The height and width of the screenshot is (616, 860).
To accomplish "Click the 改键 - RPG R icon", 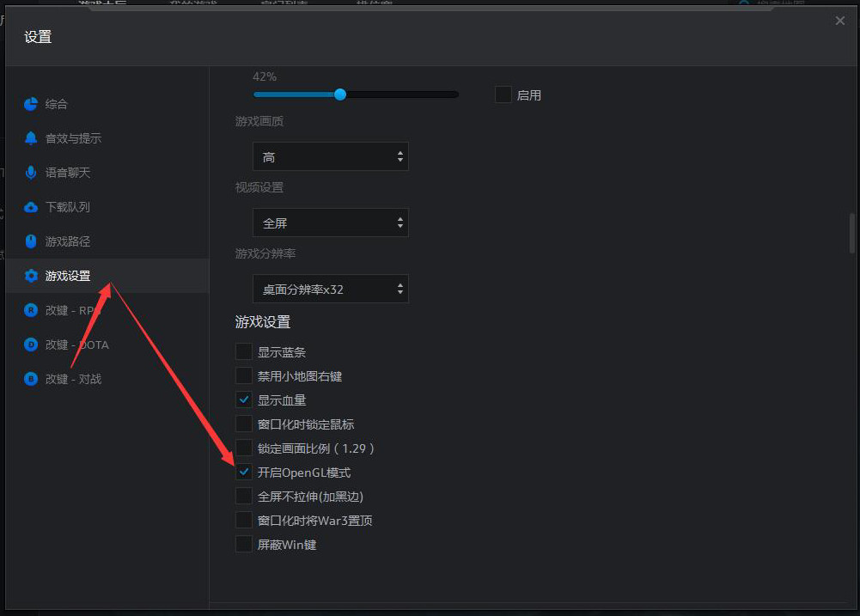I will [x=31, y=310].
